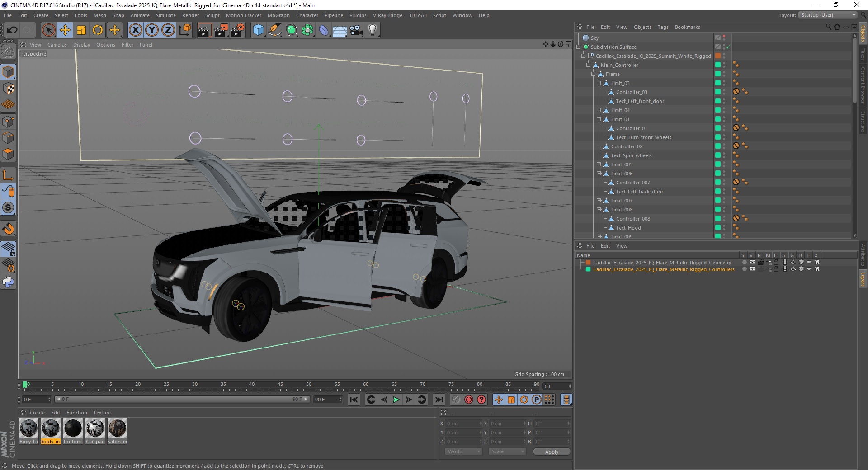Open the Character menu
This screenshot has height=470, width=868.
pos(307,15)
